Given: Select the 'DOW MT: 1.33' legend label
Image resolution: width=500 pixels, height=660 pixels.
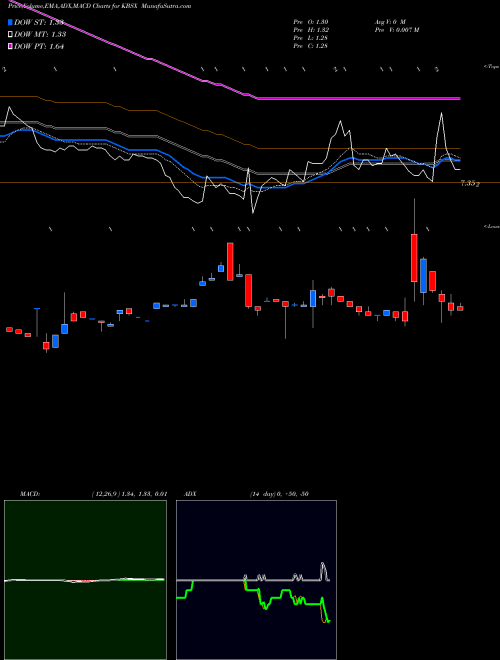Looking at the screenshot, I should (x=40, y=35).
